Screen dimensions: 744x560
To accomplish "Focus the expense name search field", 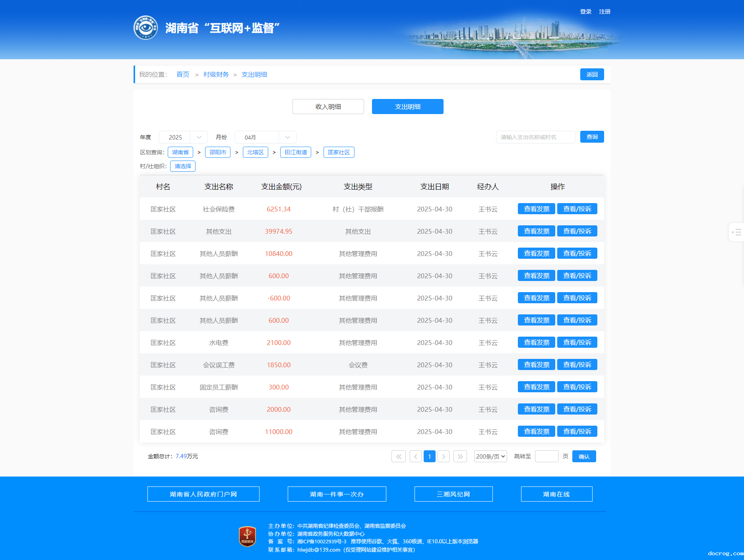I will [x=535, y=137].
